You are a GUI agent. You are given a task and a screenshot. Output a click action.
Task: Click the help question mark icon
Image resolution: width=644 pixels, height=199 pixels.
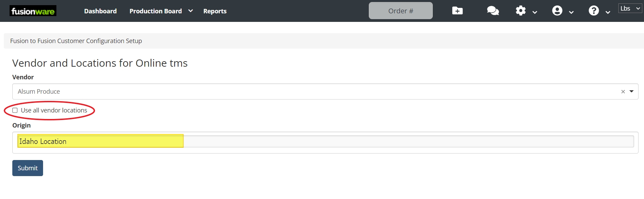(x=594, y=11)
